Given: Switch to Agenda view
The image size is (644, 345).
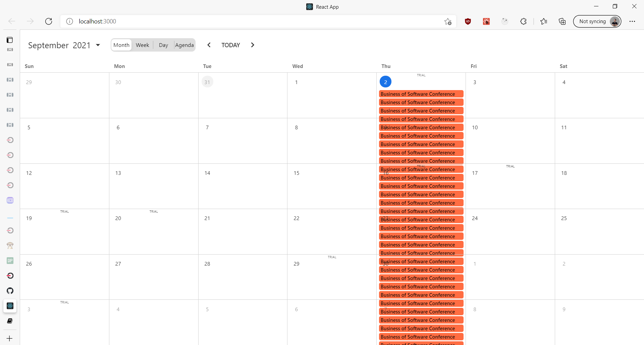Looking at the screenshot, I should (x=184, y=45).
